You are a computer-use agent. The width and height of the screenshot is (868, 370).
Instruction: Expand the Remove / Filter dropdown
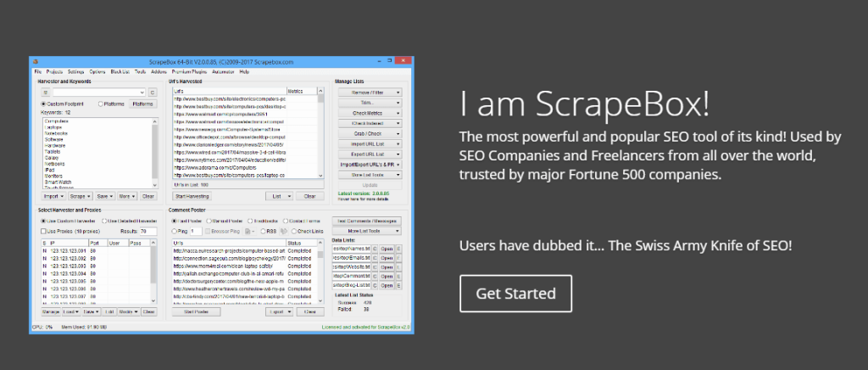point(369,91)
